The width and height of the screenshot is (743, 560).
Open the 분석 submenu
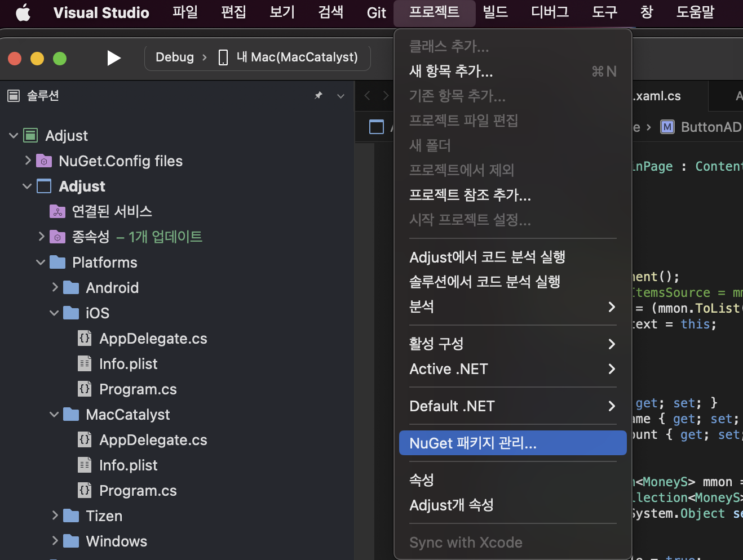click(512, 306)
